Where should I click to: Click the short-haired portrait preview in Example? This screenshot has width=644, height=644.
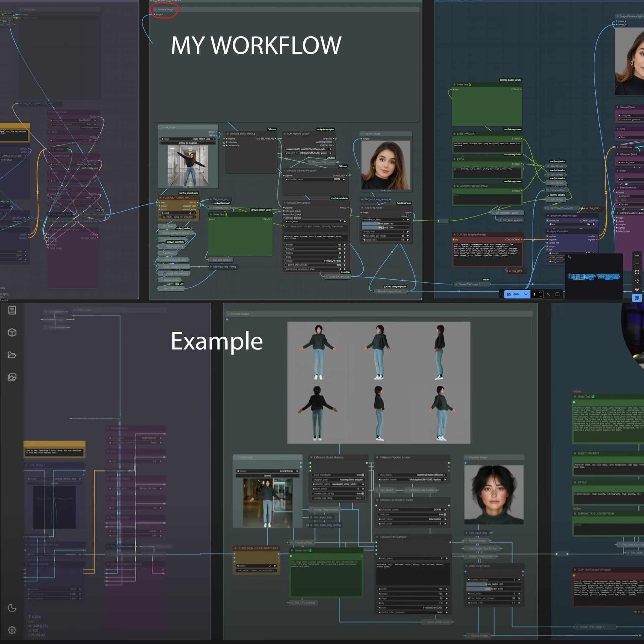pos(494,494)
